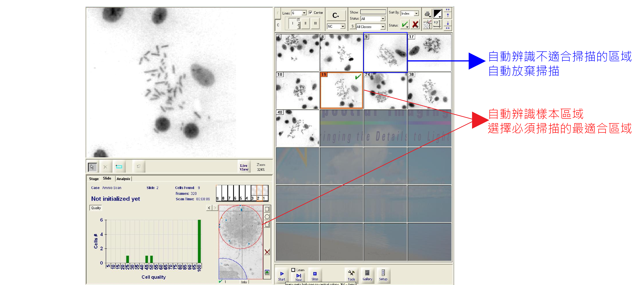Open the black-white contrast invert menu
Viewport: 644px width, 285px height.
[437, 14]
